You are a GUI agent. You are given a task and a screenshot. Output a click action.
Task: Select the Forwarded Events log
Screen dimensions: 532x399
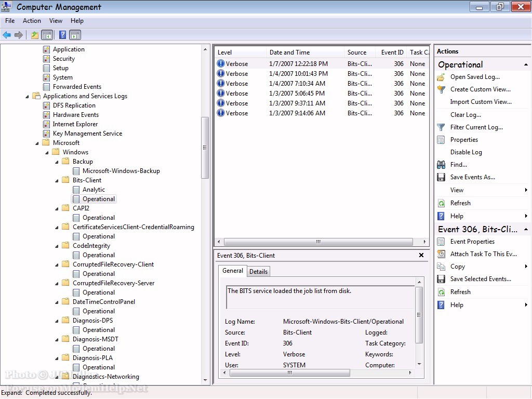click(x=77, y=87)
